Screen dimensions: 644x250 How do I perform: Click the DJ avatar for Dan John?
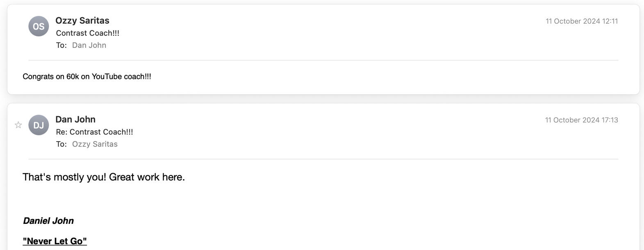[39, 125]
